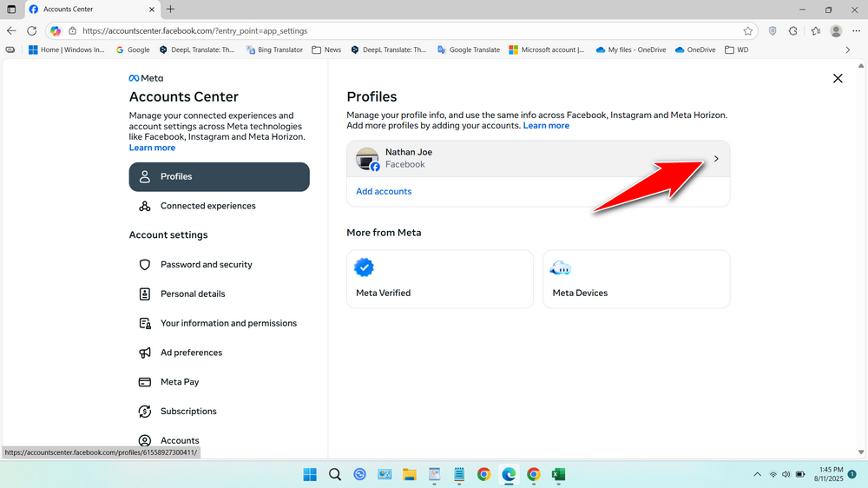The height and width of the screenshot is (488, 868).
Task: Refresh the page with reload icon
Action: [x=32, y=31]
